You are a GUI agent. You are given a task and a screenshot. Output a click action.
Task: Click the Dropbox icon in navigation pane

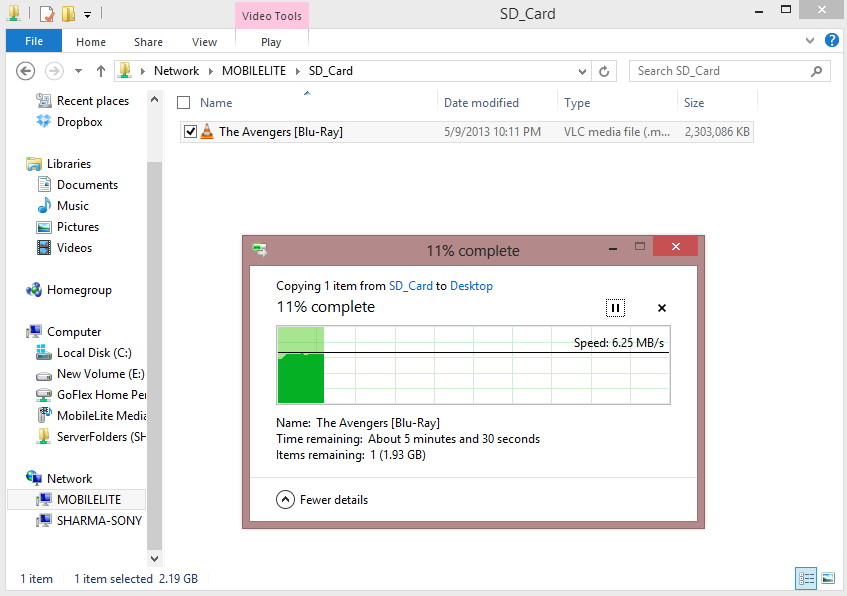click(x=44, y=122)
